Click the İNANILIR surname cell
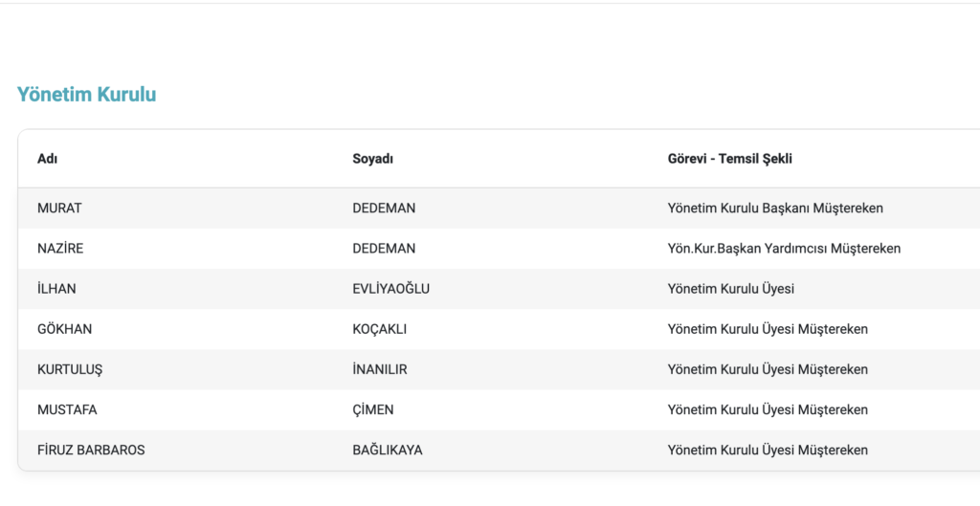980x506 pixels. [379, 369]
